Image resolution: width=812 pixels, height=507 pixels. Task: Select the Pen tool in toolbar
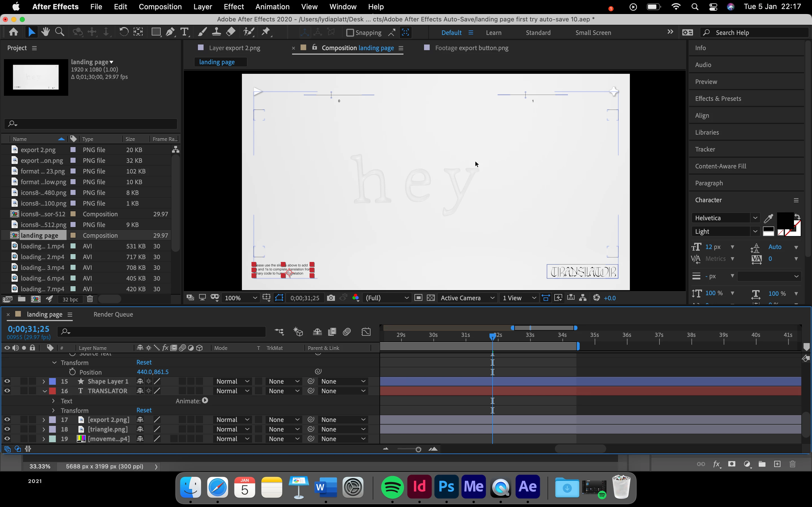[170, 32]
